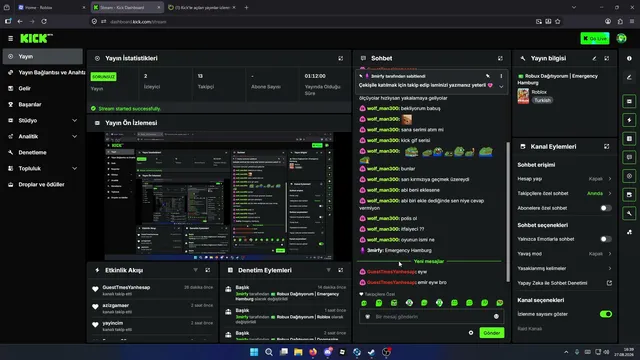Open Denetleme in the sidebar
Screen dimensions: 640x360
click(x=43, y=152)
